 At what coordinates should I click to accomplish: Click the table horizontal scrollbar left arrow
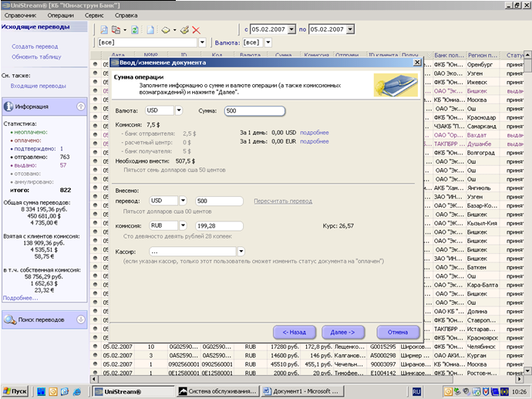(94, 379)
